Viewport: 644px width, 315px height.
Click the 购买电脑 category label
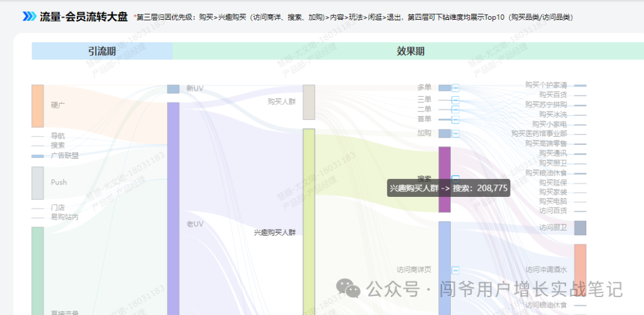click(553, 201)
